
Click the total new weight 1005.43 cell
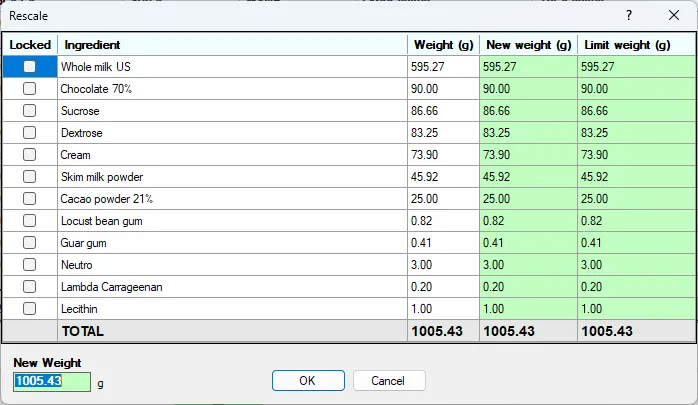[528, 331]
